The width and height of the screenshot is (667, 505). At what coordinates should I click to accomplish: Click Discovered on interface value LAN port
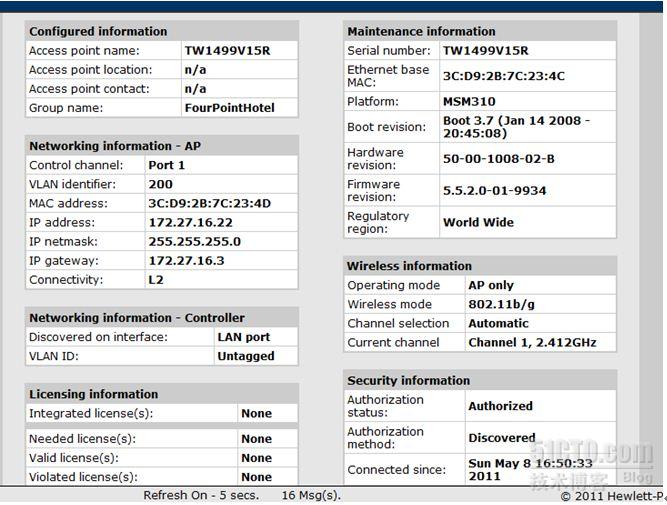coord(243,337)
